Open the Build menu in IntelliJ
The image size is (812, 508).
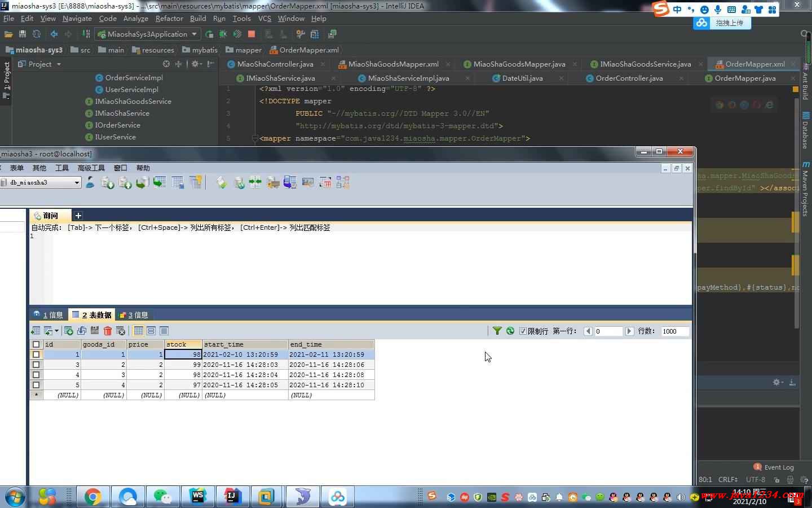coord(198,19)
